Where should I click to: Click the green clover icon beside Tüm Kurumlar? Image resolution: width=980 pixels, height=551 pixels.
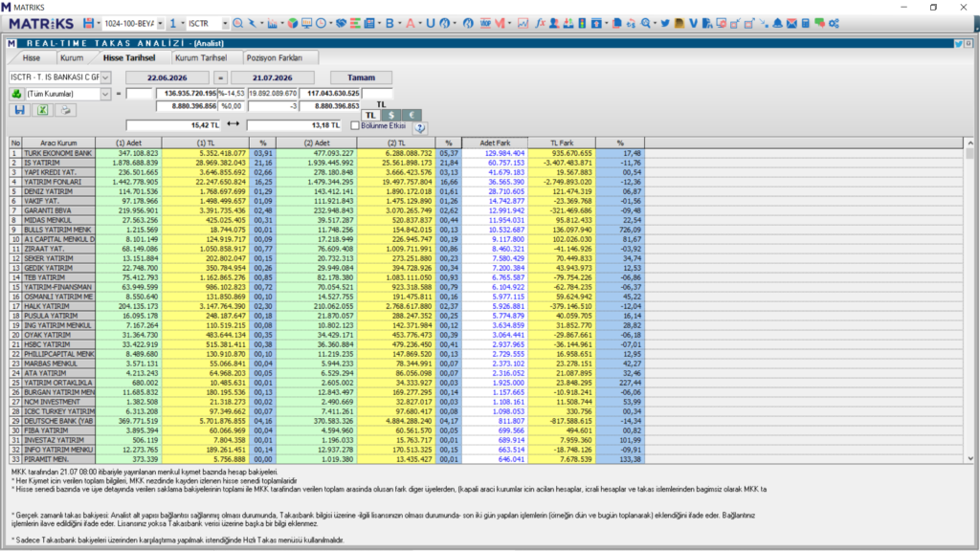[16, 94]
